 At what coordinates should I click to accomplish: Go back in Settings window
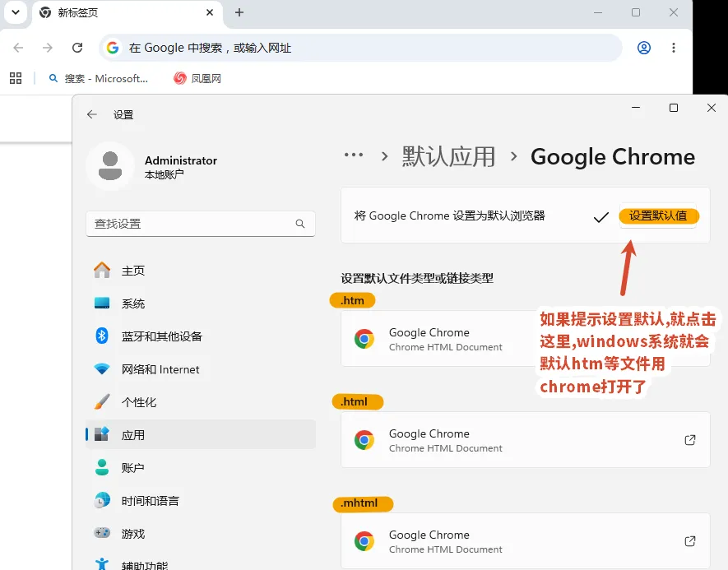92,114
